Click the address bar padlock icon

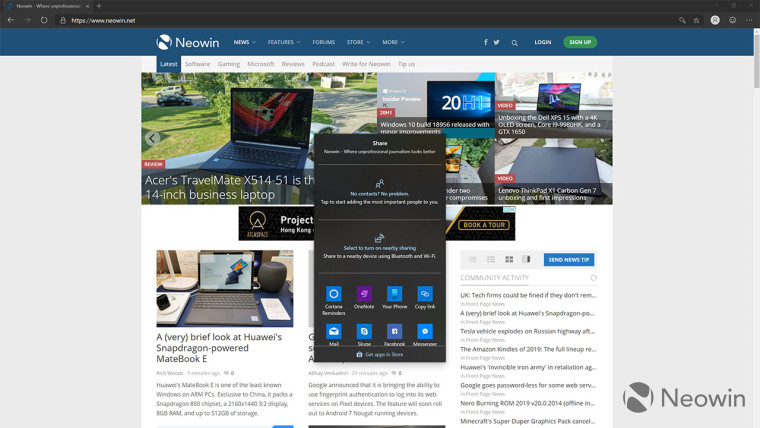tap(63, 20)
